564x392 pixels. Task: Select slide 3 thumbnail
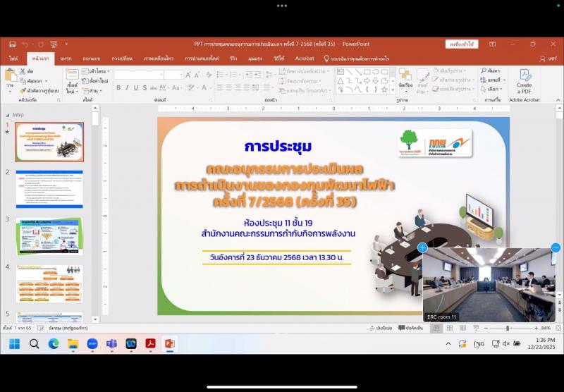point(49,236)
